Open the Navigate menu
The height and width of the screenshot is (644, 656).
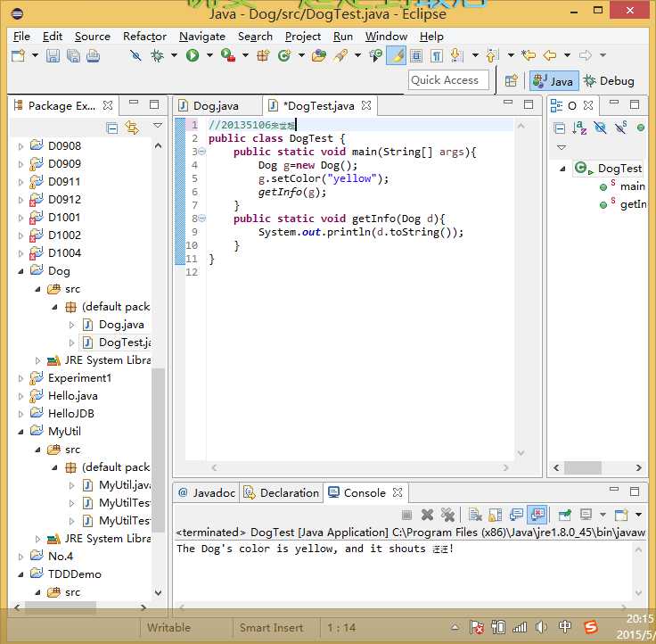coord(202,37)
